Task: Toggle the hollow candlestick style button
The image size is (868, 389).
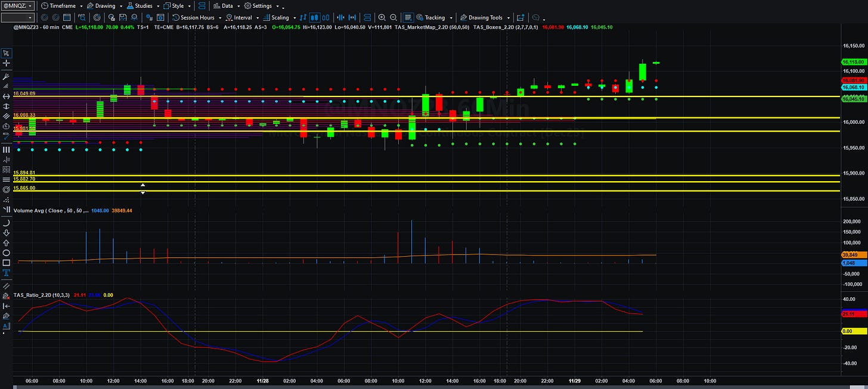Action: click(327, 17)
